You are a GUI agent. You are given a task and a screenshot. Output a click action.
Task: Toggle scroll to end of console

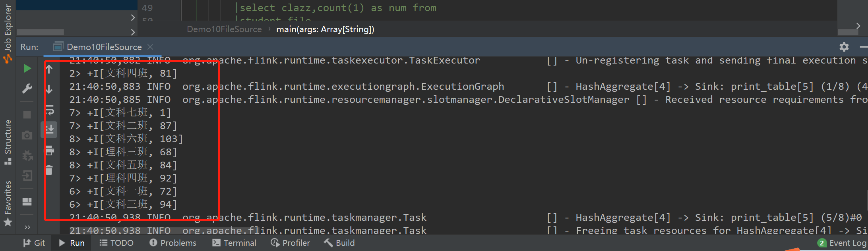(50, 129)
